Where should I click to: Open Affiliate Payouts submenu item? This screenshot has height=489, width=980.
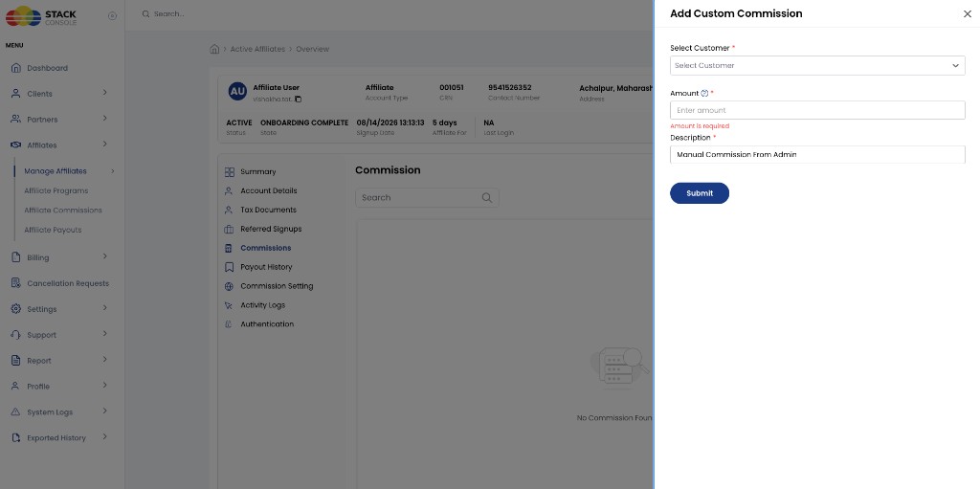tap(54, 230)
